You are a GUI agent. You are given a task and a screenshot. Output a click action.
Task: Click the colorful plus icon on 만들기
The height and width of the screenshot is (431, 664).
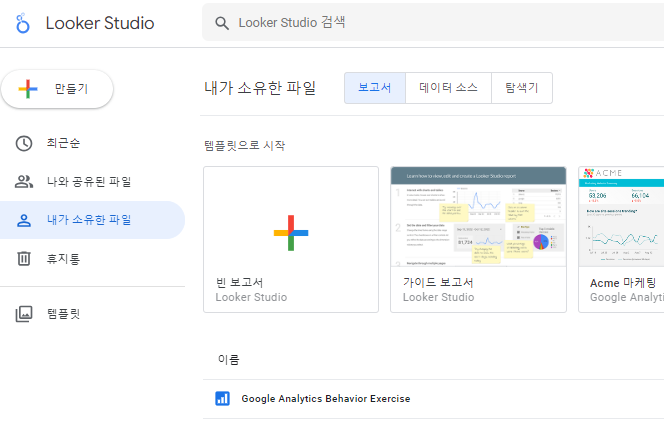pos(28,89)
